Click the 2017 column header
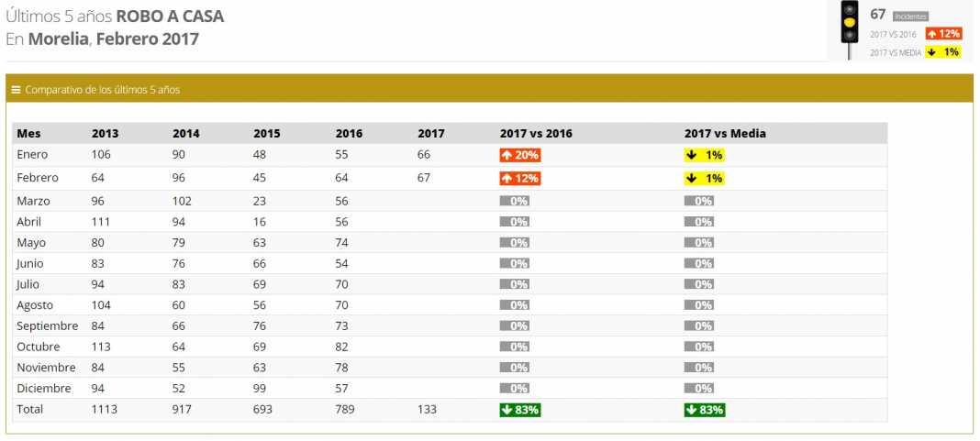The width and height of the screenshot is (980, 441). click(430, 134)
